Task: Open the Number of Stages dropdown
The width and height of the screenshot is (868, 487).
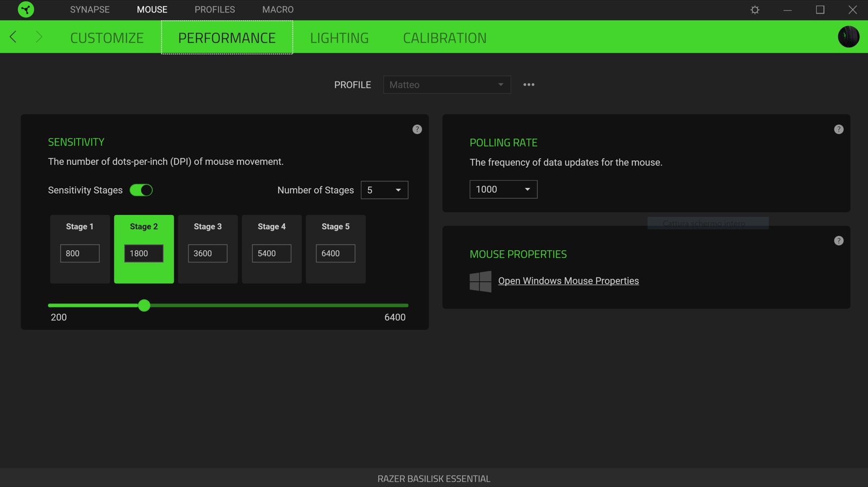Action: (x=384, y=190)
